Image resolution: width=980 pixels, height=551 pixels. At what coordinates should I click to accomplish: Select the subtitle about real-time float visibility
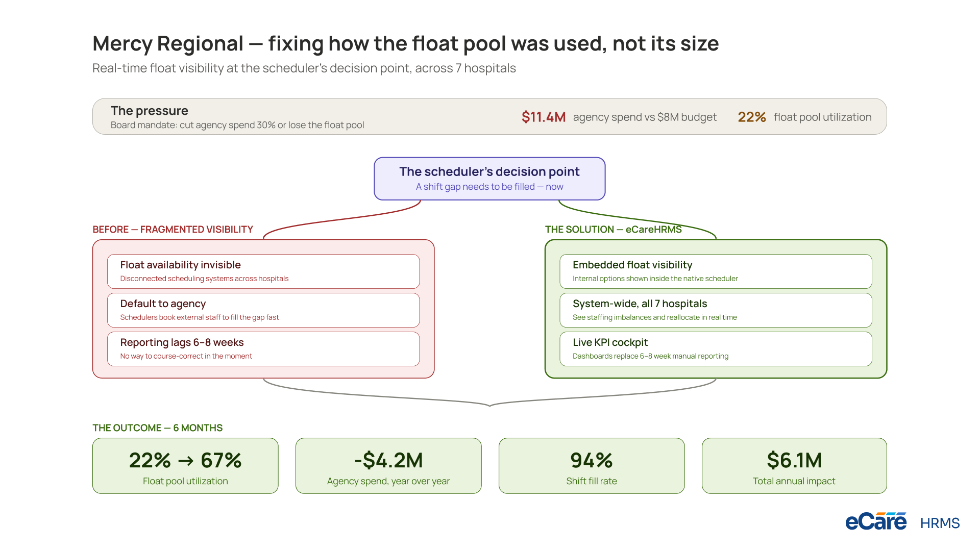point(304,68)
